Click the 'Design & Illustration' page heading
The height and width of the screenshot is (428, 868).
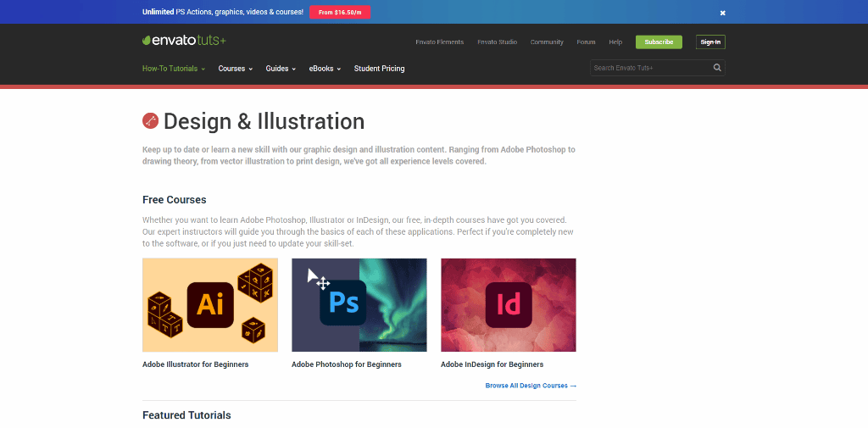(264, 121)
